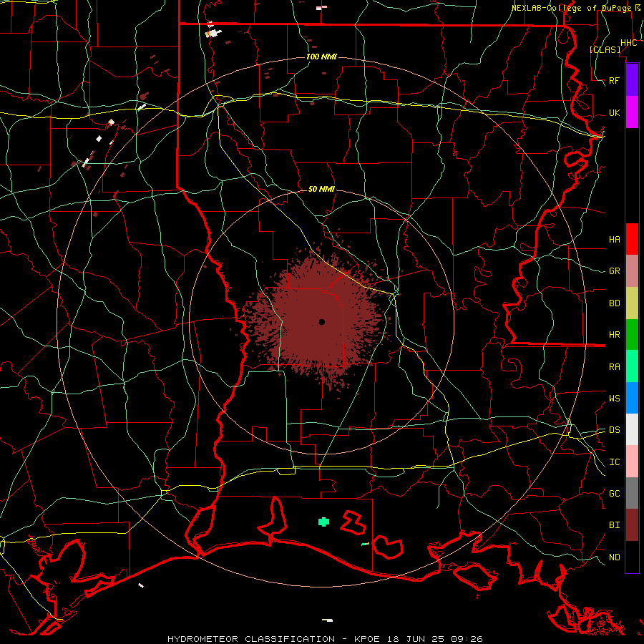
Task: Click the HA legend label
Action: (x=615, y=240)
